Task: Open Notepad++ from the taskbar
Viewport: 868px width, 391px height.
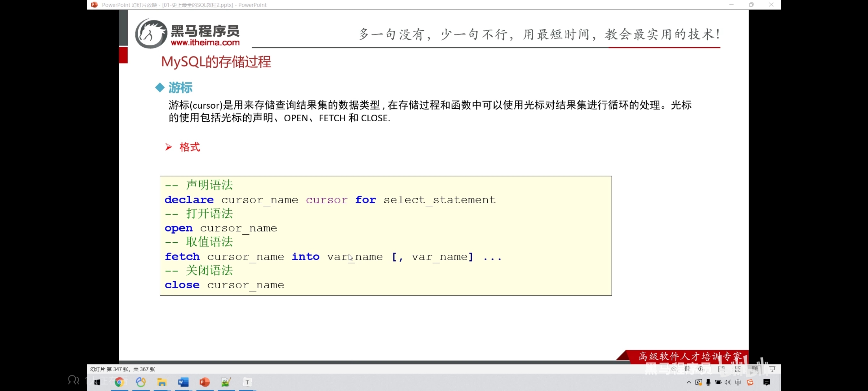Action: pos(226,382)
